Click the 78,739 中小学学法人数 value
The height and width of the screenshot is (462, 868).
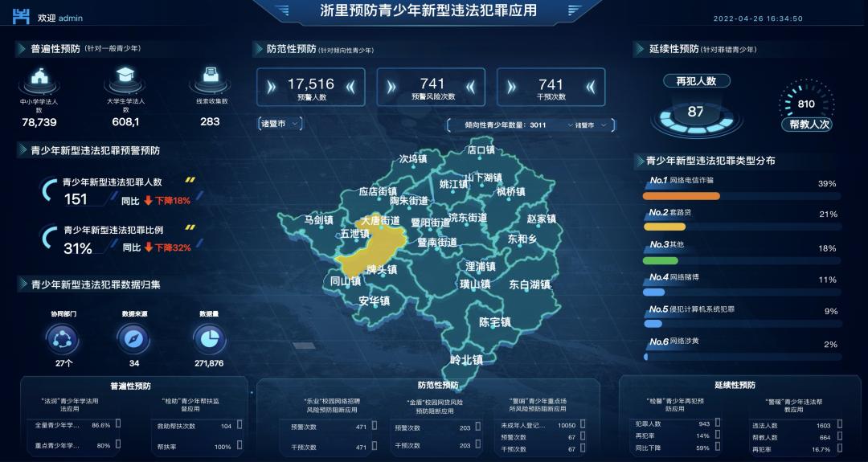coord(39,122)
